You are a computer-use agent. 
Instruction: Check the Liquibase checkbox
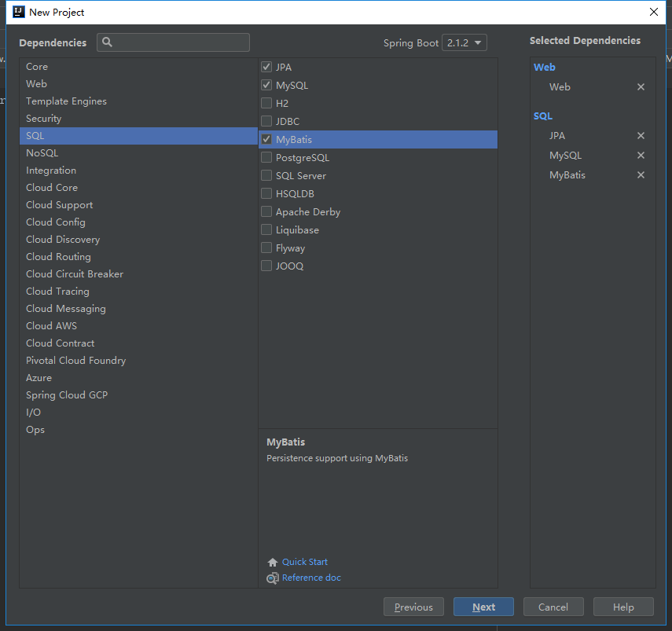pos(266,229)
